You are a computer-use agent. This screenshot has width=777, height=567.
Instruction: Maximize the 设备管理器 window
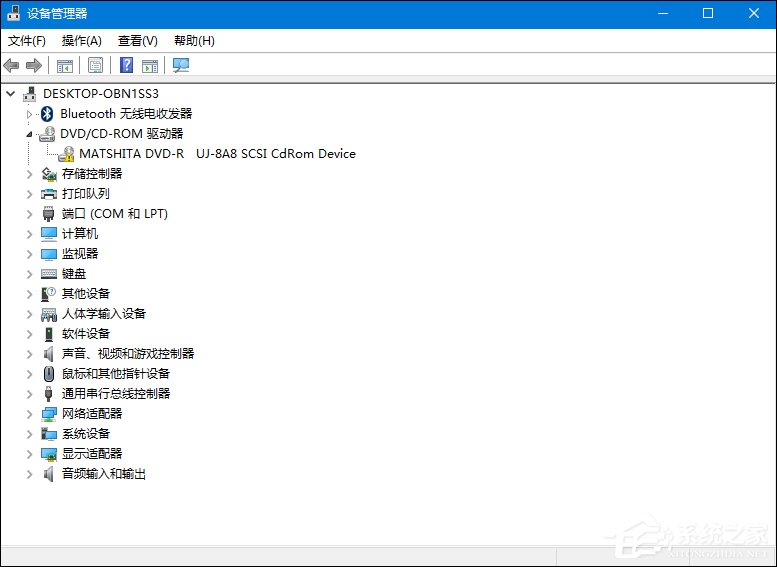point(708,13)
